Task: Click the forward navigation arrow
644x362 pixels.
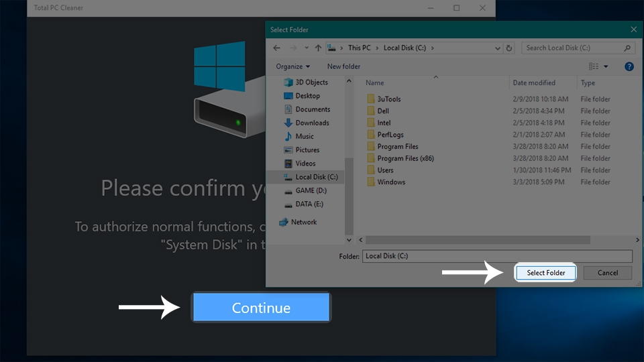Action: click(293, 48)
